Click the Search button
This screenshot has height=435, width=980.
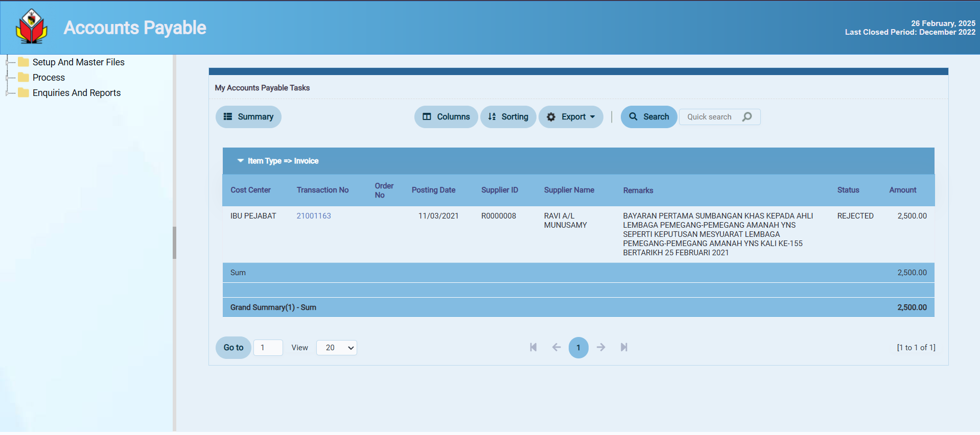tap(649, 117)
